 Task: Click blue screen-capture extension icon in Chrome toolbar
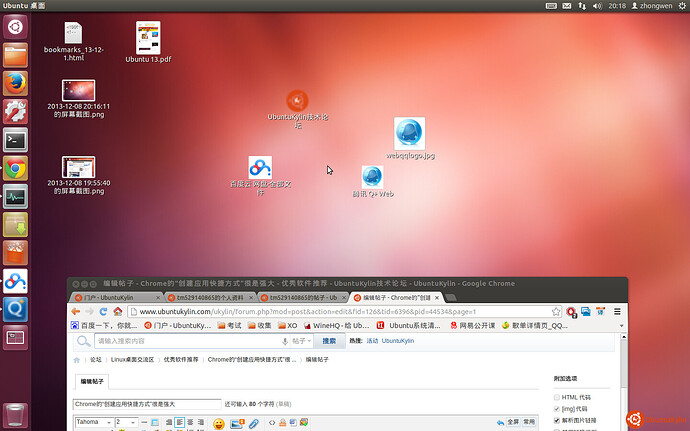(x=586, y=312)
